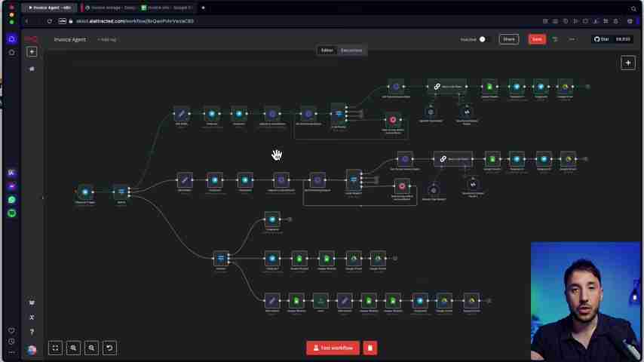Open a new browser tab with plus icon
The image size is (644, 362).
point(203,8)
